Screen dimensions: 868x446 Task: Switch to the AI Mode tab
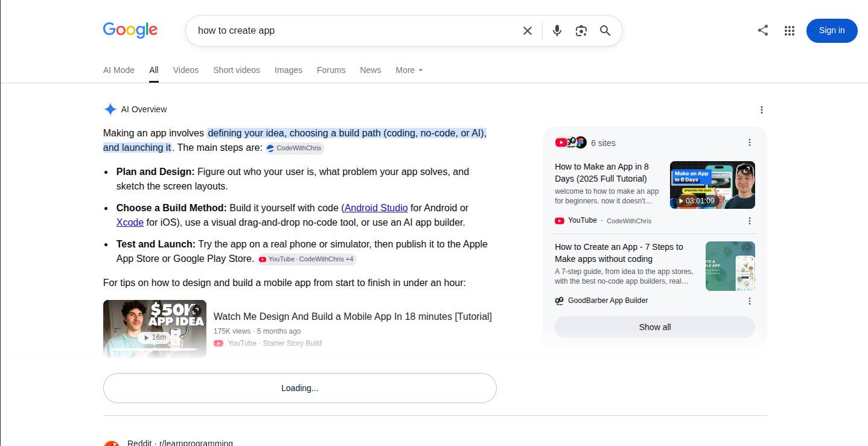click(119, 70)
